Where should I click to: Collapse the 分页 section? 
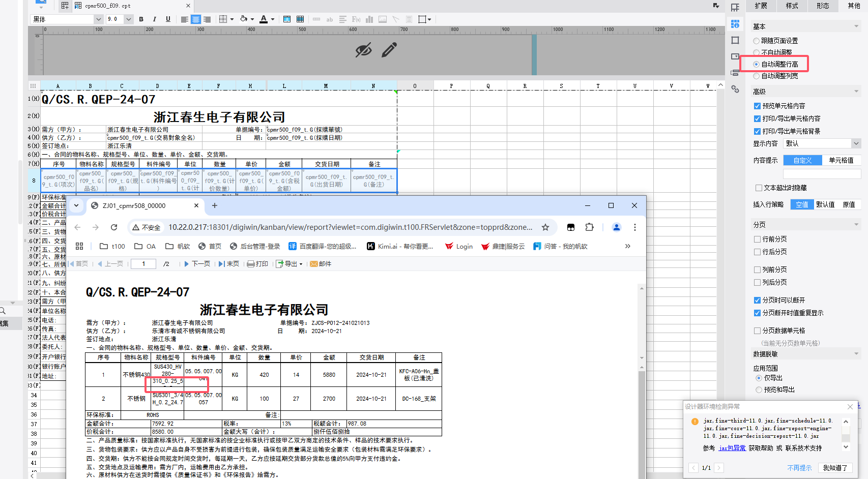857,224
